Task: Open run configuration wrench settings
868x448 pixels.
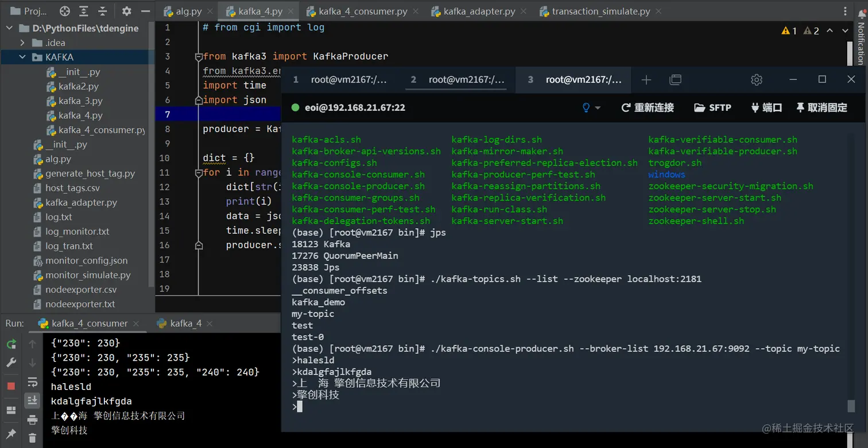Action: 11,363
